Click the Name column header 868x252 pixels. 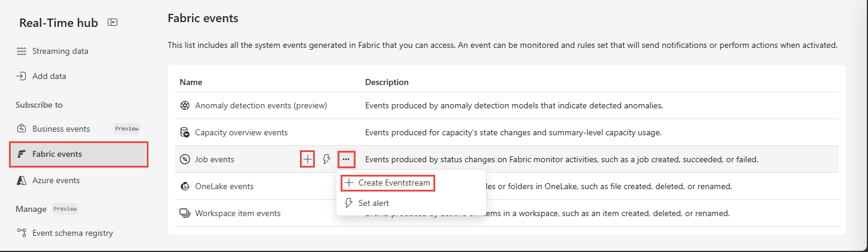pos(191,82)
